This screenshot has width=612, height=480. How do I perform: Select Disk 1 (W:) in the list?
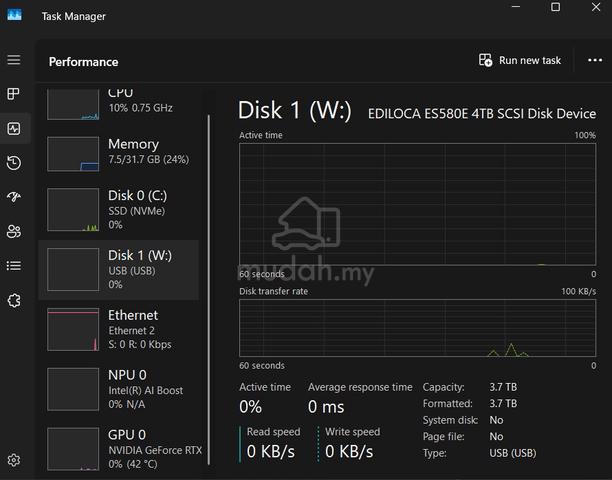point(118,270)
